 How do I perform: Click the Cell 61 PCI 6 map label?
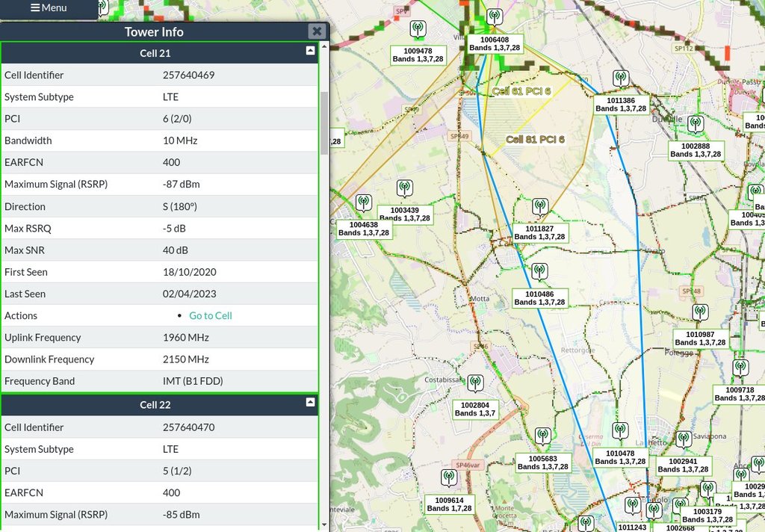click(521, 91)
